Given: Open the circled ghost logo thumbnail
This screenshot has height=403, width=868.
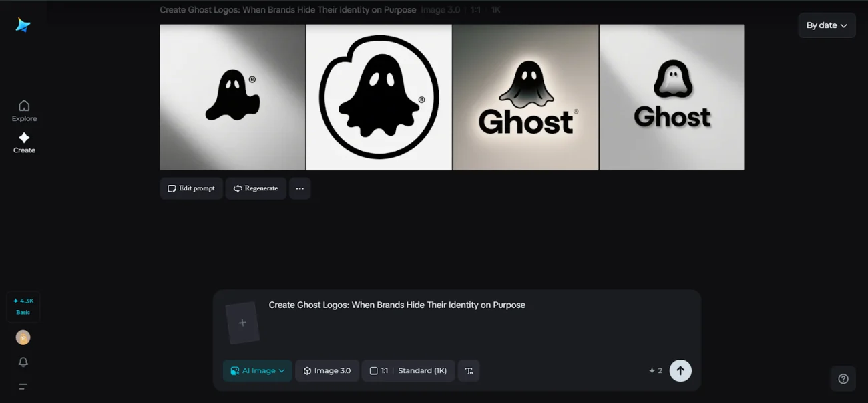Looking at the screenshot, I should point(379,98).
